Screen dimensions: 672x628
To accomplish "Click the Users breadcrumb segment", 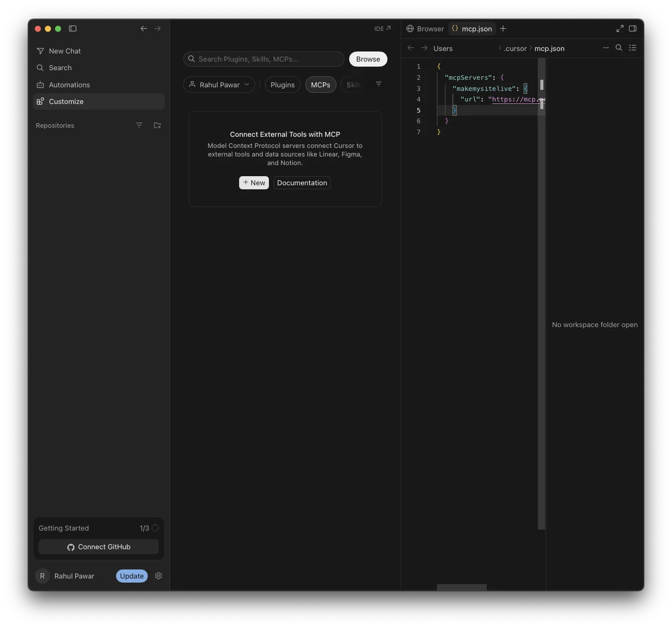I will [443, 48].
